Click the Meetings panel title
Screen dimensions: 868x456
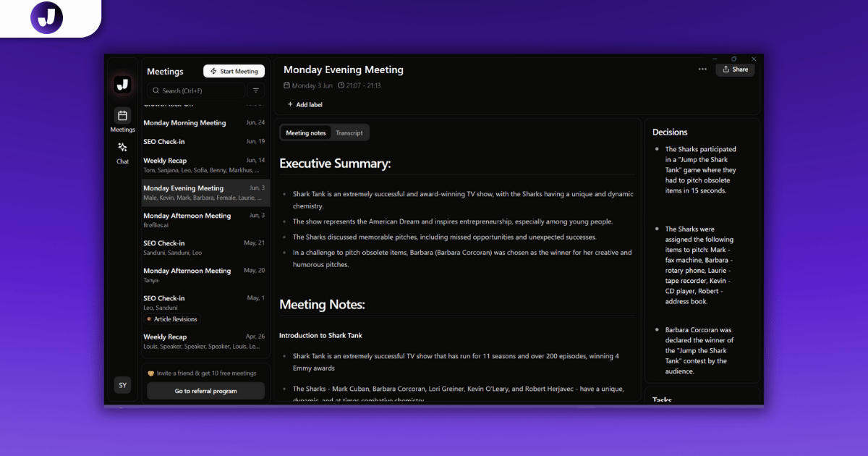pos(165,72)
